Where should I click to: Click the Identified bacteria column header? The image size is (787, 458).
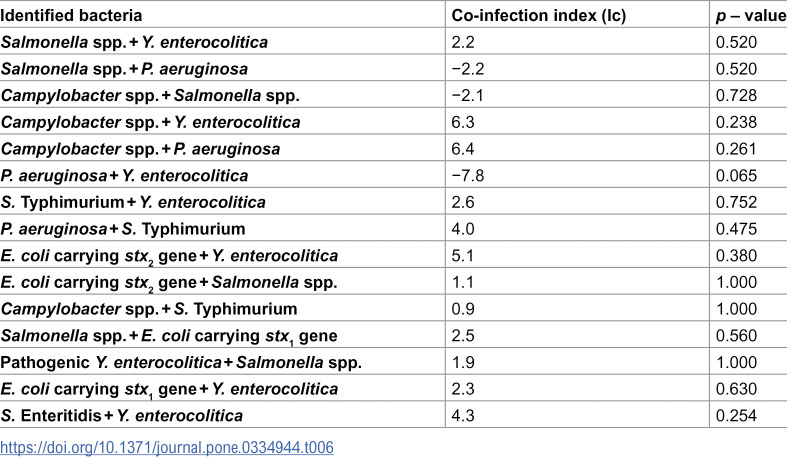[x=71, y=16]
